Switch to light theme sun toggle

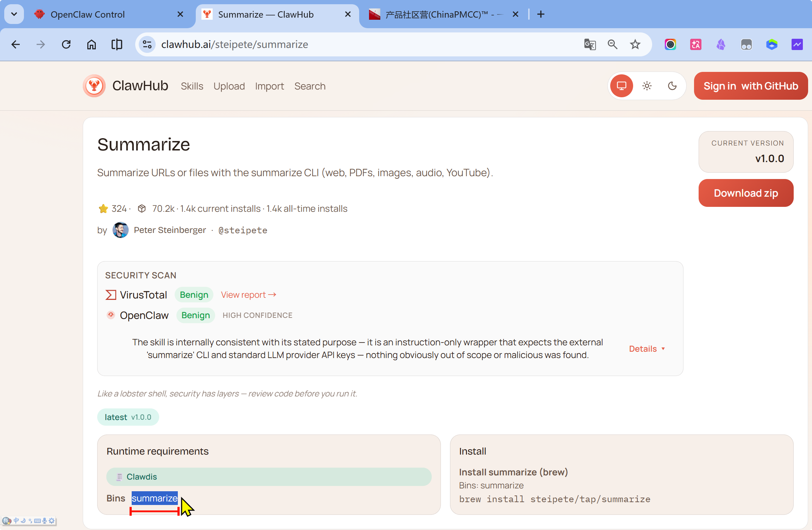tap(647, 86)
